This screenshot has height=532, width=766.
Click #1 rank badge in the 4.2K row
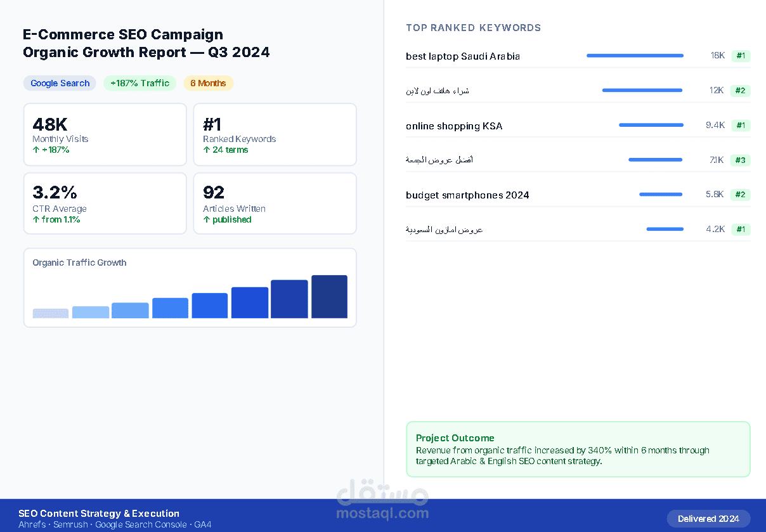click(x=741, y=229)
